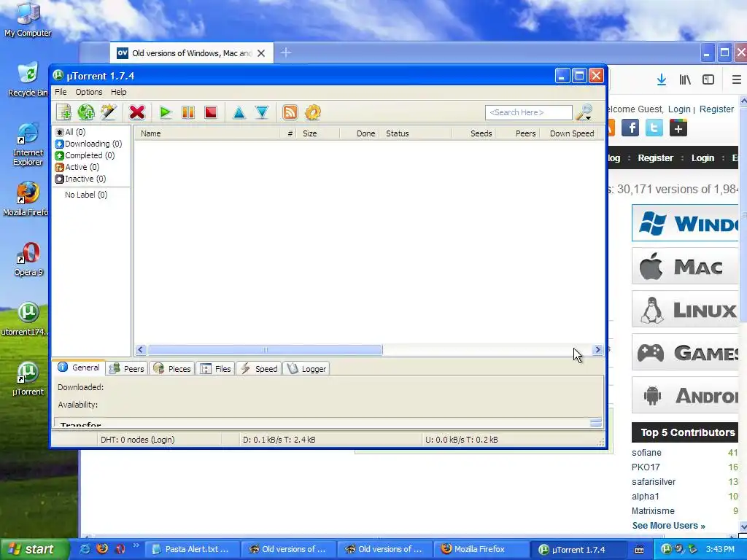Open the Opera 9 desktop icon
This screenshot has height=560, width=747.
pos(28,259)
